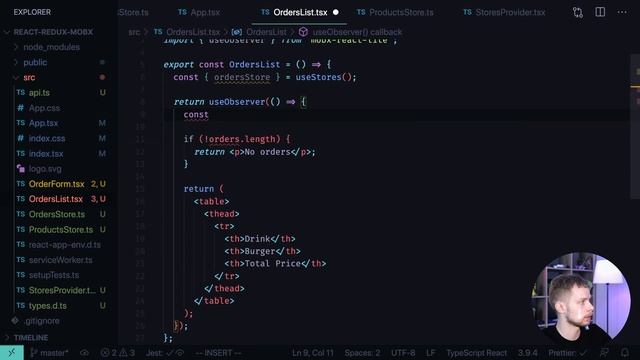Open serviceWorker.ts in the explorer
The image size is (640, 360).
coord(60,260)
